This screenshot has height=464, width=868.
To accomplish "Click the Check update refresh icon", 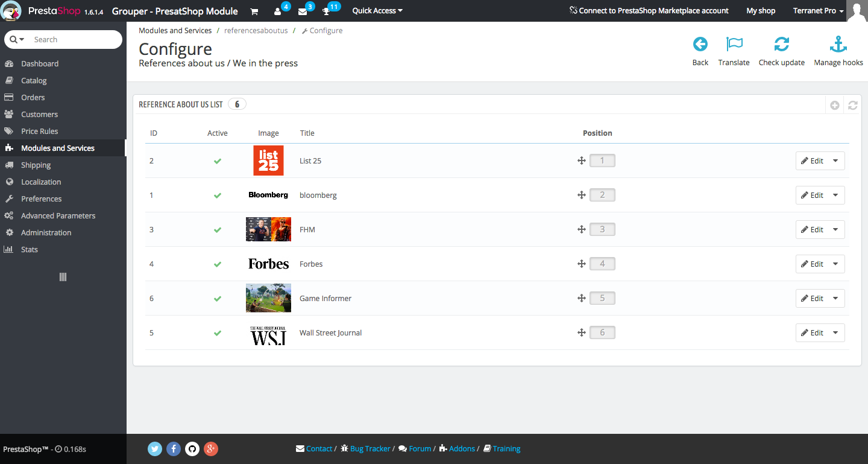I will pos(782,44).
